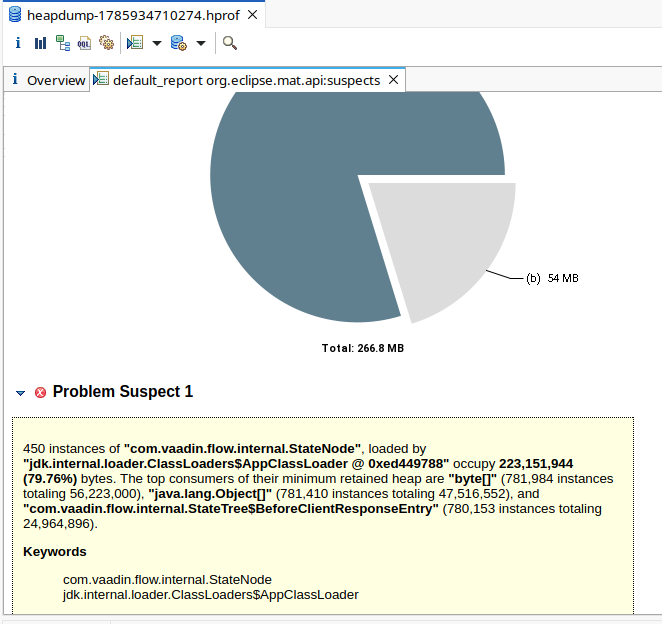Open the OQL query editor icon
This screenshot has height=624, width=662.
pyautogui.click(x=84, y=43)
